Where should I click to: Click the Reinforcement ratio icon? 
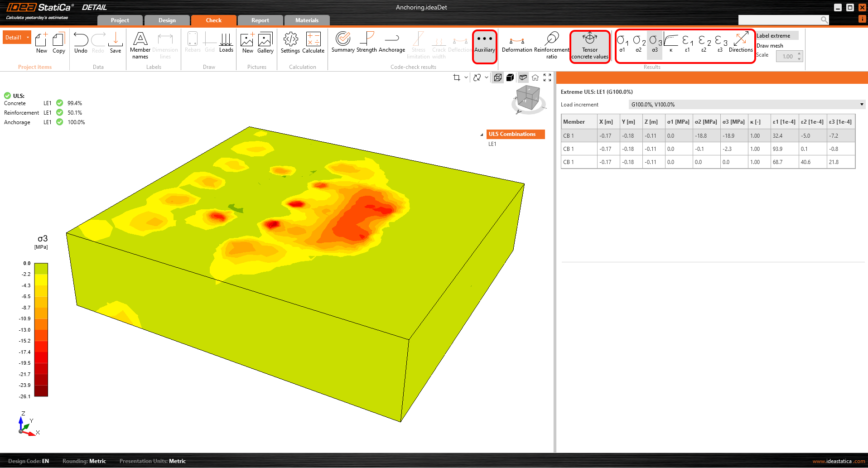click(x=552, y=44)
